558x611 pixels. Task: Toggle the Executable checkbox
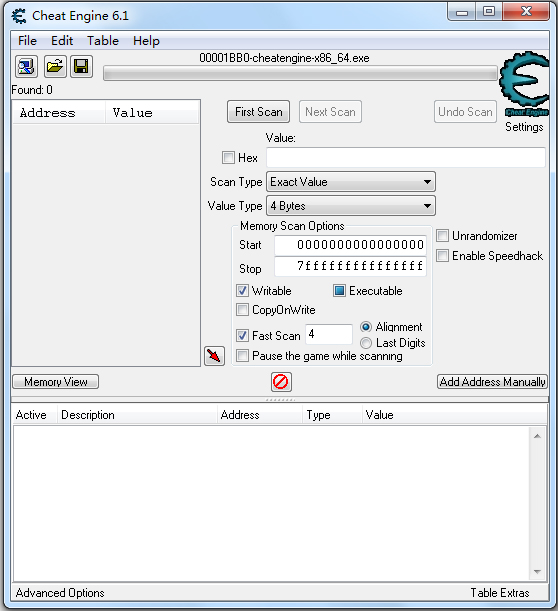(x=339, y=291)
